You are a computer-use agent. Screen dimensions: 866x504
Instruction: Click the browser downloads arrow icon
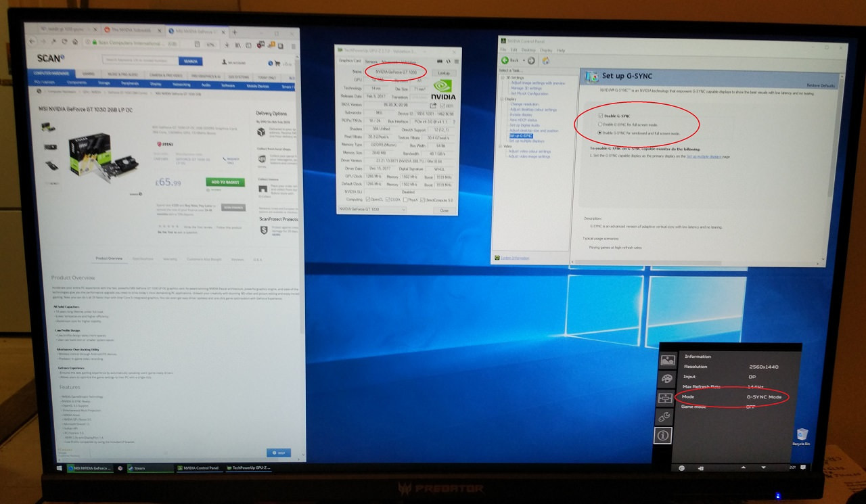(x=227, y=45)
